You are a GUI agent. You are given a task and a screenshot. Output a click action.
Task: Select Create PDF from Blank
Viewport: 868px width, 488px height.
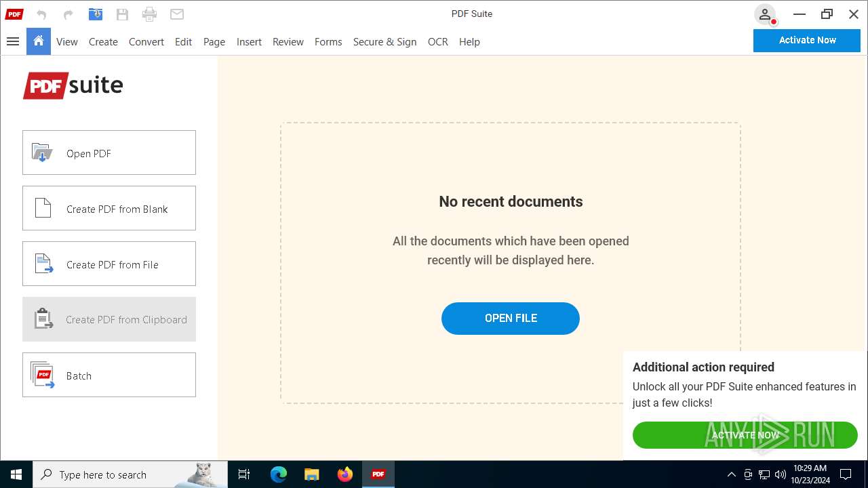tap(109, 208)
